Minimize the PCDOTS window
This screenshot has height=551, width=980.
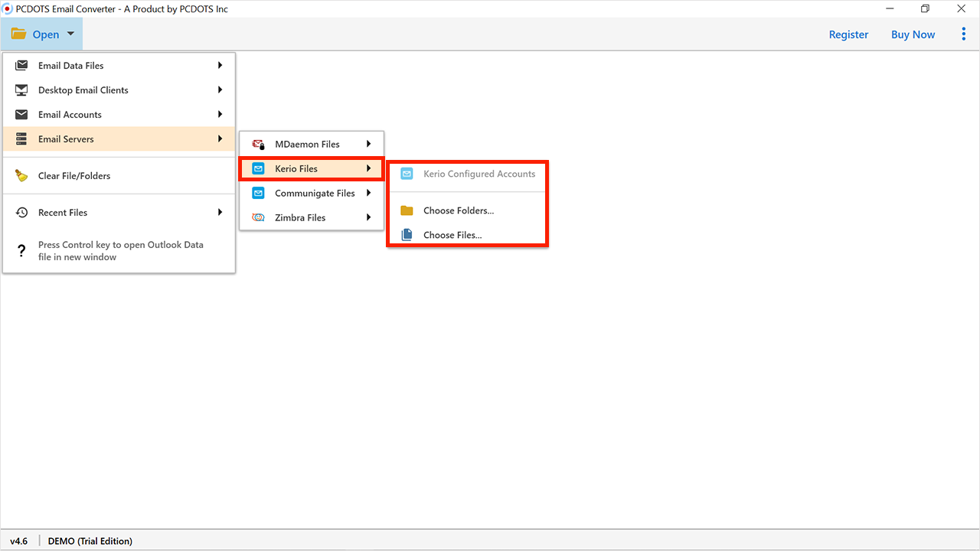click(x=888, y=9)
